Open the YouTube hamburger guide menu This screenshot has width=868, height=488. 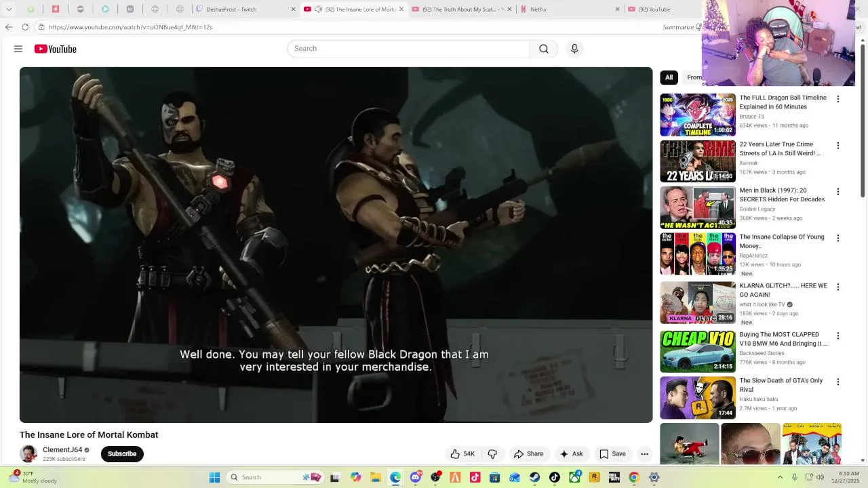[18, 49]
